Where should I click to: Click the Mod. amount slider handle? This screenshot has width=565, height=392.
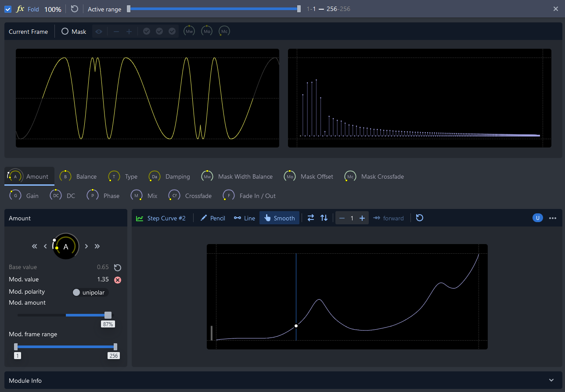click(108, 315)
